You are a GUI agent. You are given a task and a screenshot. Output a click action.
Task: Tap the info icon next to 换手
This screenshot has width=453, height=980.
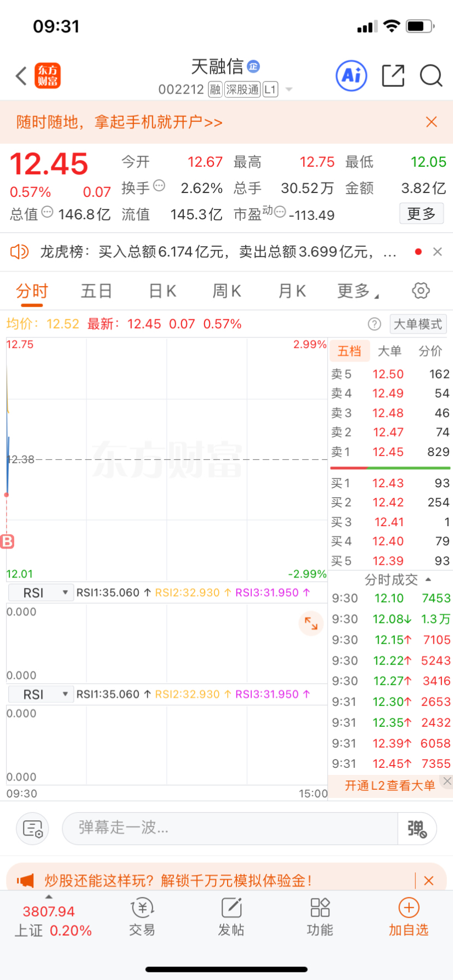tap(159, 185)
